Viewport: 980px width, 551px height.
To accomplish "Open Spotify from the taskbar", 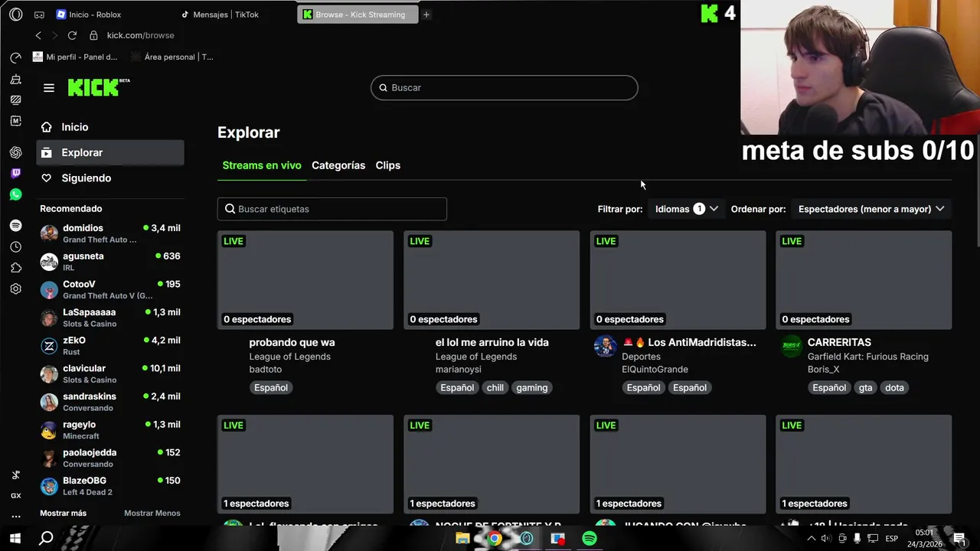I will pyautogui.click(x=589, y=538).
